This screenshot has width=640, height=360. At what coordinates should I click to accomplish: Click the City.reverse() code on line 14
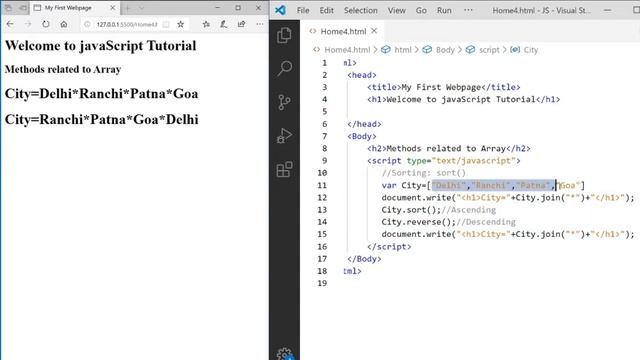coord(419,222)
